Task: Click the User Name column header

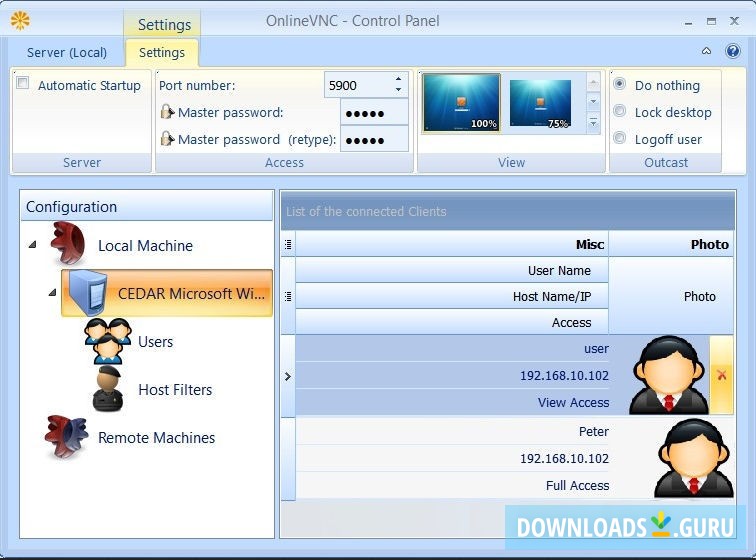Action: tap(452, 270)
